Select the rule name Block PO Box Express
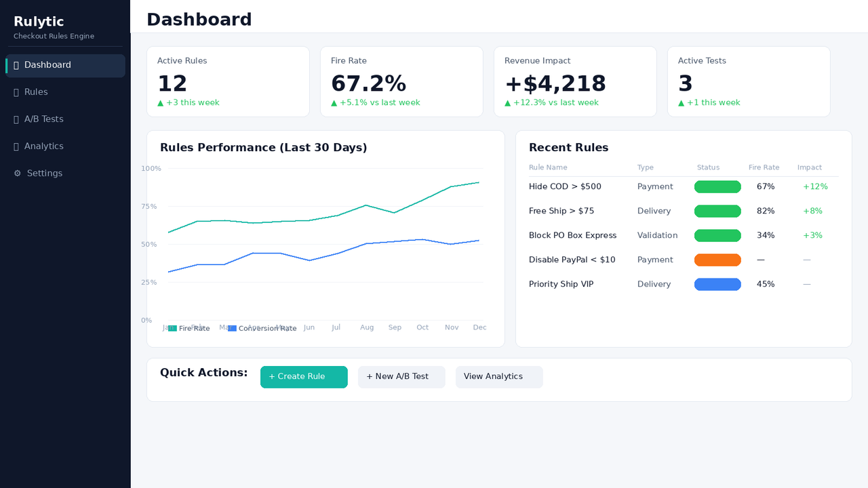Viewport: 868px width, 488px height. point(573,236)
